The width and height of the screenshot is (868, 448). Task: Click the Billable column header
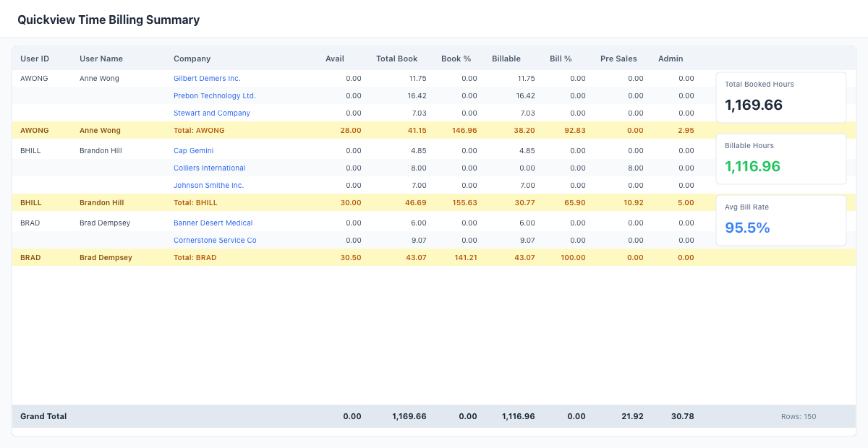506,59
